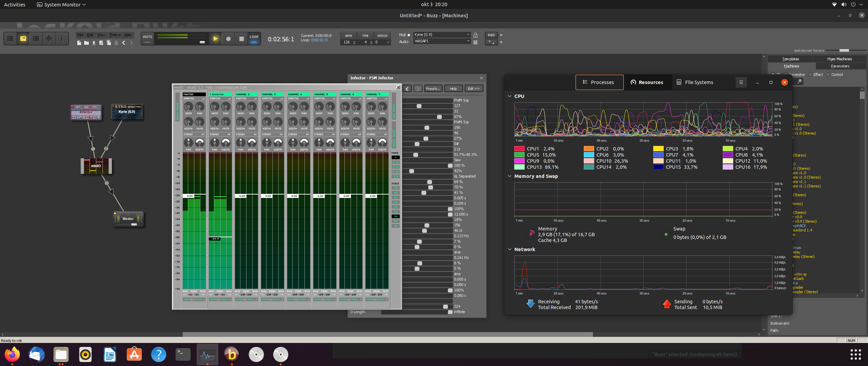Switch to Processes tab in System Monitor

pyautogui.click(x=599, y=82)
